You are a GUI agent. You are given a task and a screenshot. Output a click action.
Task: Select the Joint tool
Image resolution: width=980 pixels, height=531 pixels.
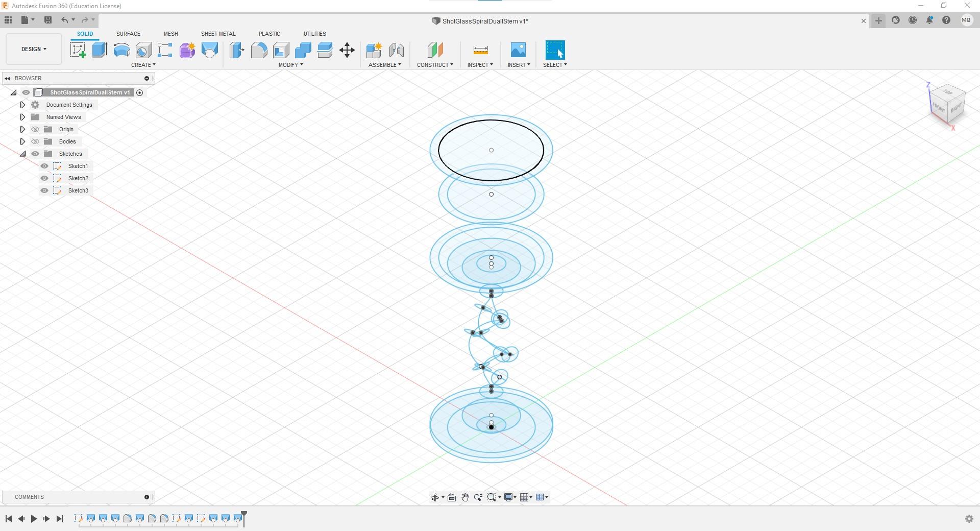(x=396, y=50)
